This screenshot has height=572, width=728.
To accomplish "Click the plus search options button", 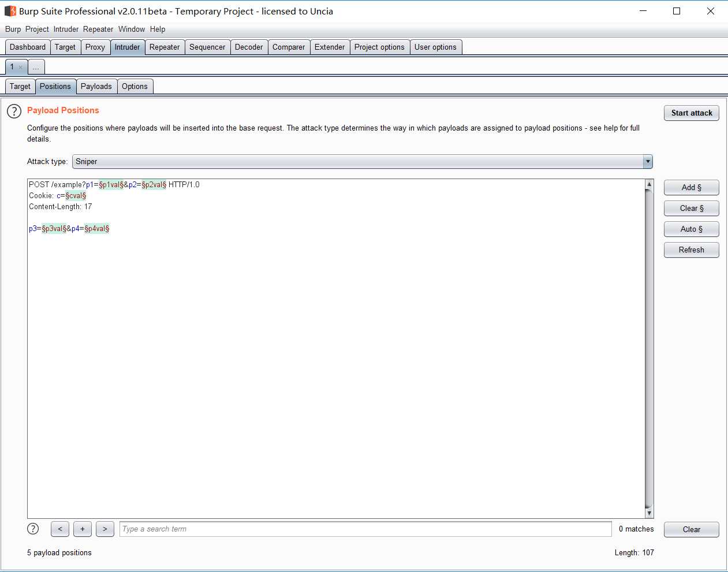I will [83, 529].
